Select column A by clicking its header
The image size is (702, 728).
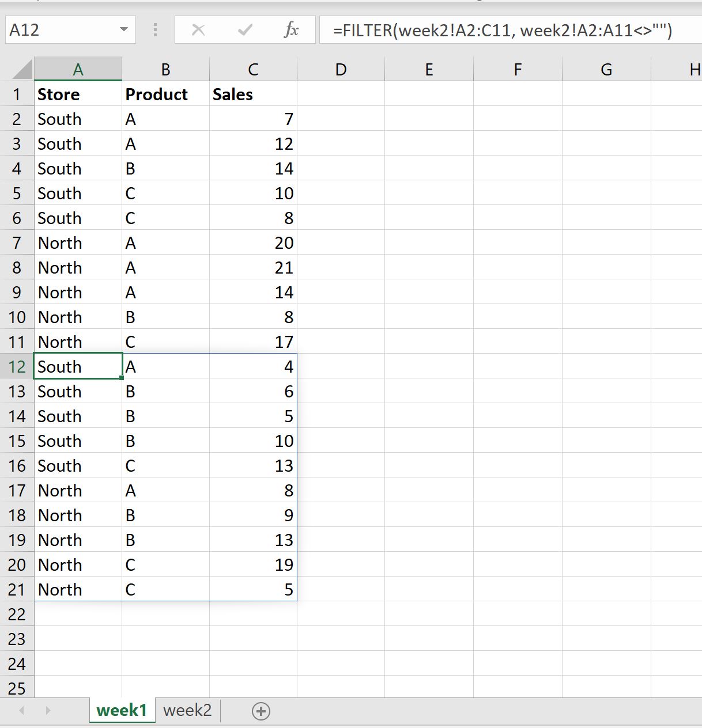(78, 69)
